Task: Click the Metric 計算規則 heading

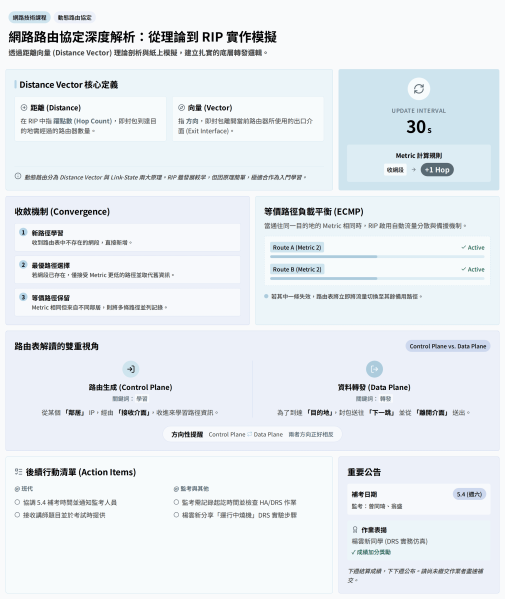Action: coord(419,155)
